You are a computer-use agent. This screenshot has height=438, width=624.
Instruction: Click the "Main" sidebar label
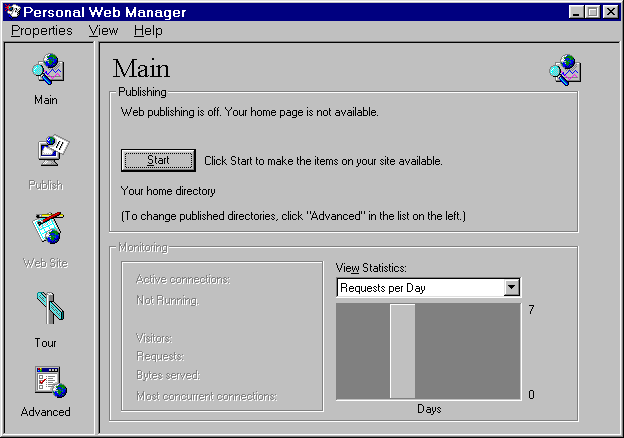(46, 100)
